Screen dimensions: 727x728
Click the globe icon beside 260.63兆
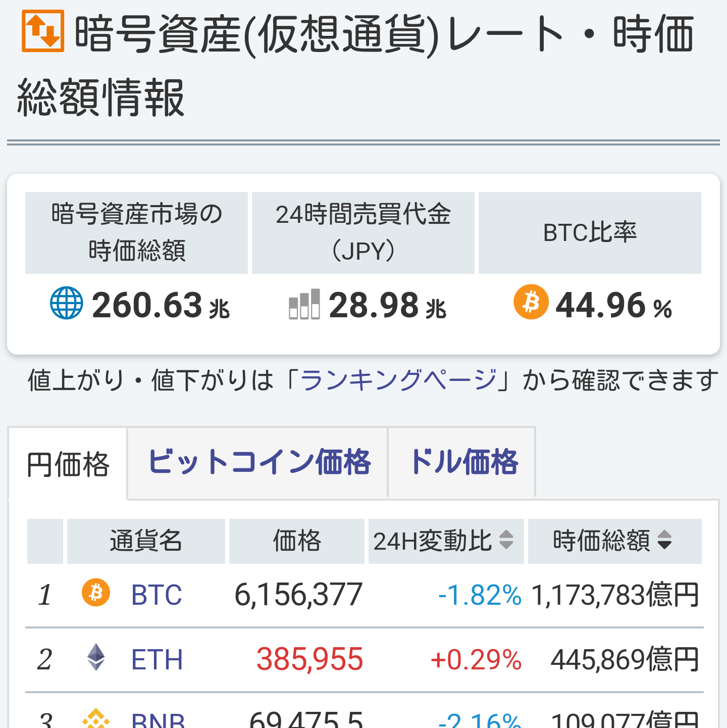(x=67, y=303)
